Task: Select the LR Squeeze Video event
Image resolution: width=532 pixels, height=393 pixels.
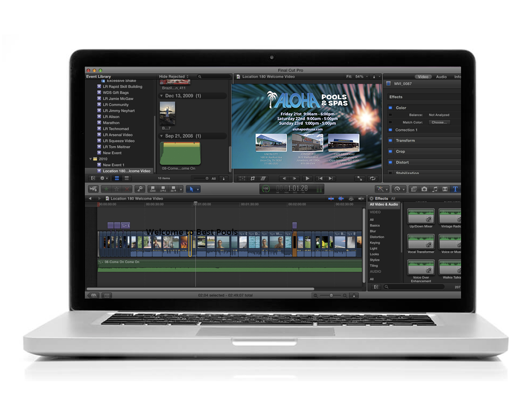Action: 119,141
